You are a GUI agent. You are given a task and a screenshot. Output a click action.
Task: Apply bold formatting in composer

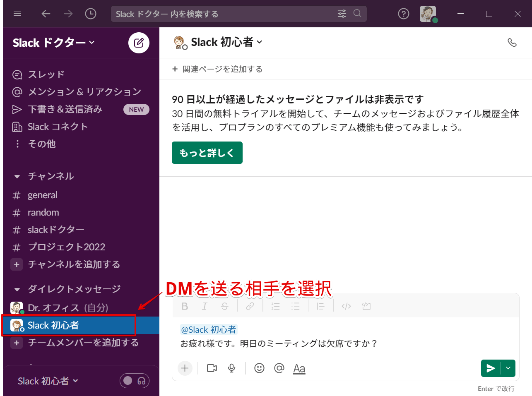coord(185,306)
